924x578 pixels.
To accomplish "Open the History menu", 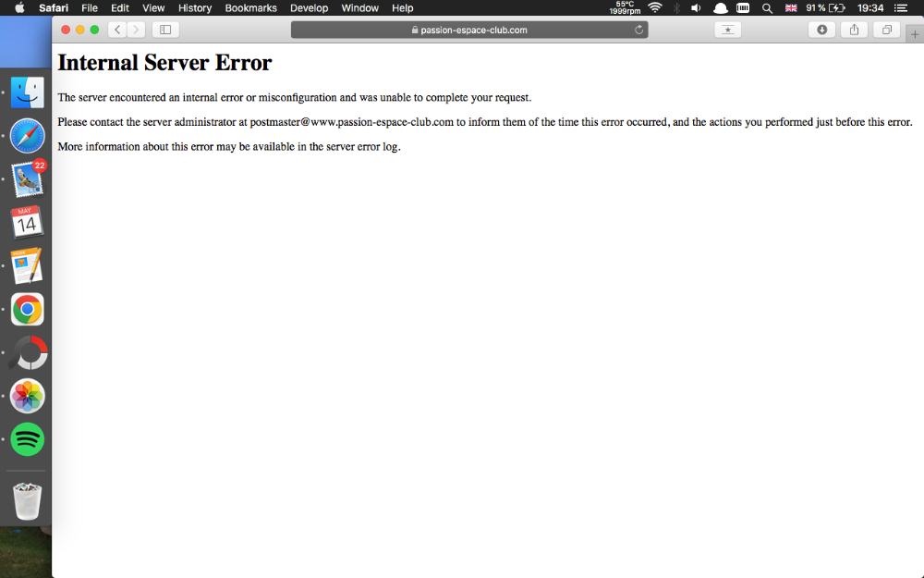I will [x=195, y=7].
